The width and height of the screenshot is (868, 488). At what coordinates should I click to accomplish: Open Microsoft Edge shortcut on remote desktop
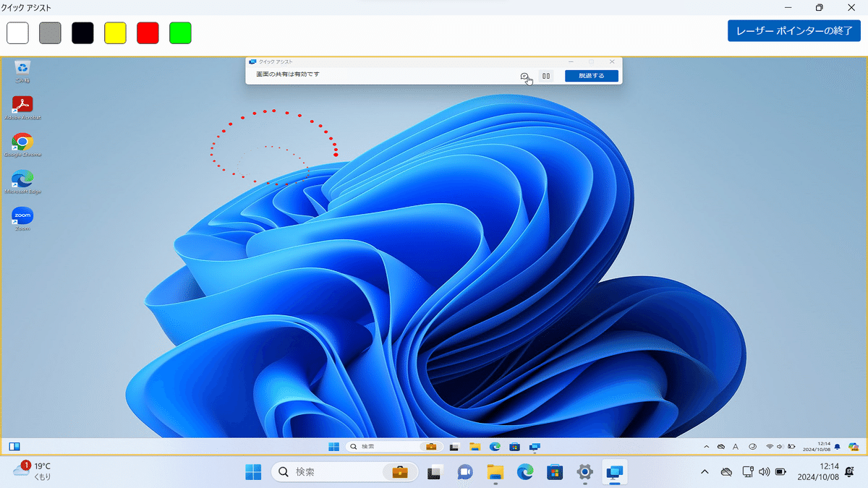tap(23, 182)
